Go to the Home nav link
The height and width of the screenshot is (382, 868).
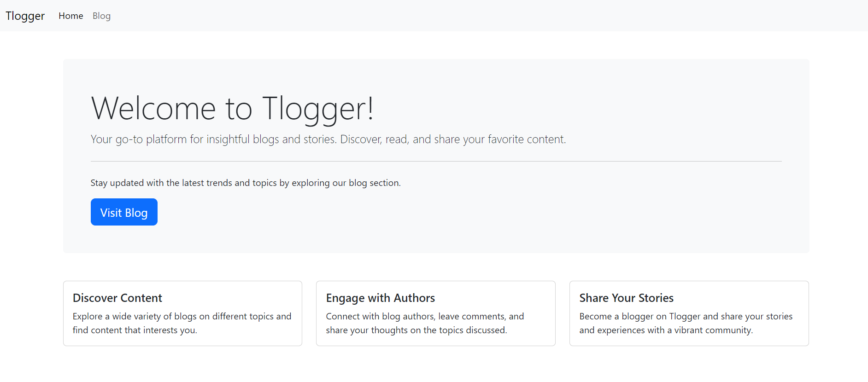70,16
